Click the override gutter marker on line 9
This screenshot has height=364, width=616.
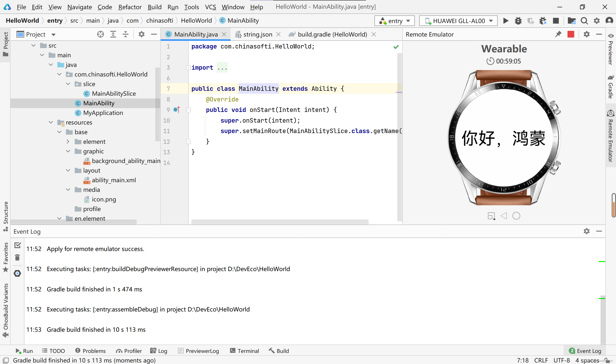(176, 110)
